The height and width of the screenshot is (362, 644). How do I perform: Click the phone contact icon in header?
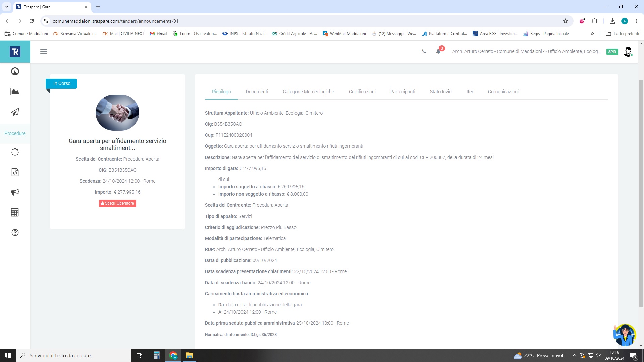pos(424,51)
